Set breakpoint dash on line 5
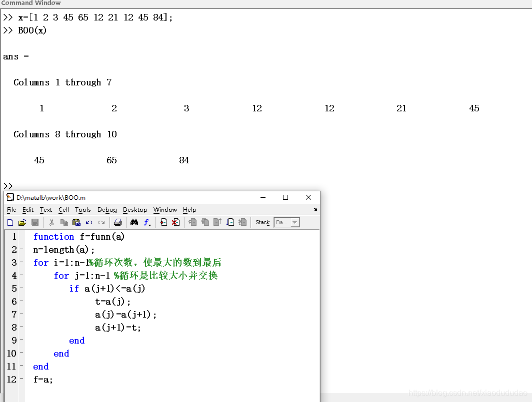The width and height of the screenshot is (532, 402). point(21,289)
